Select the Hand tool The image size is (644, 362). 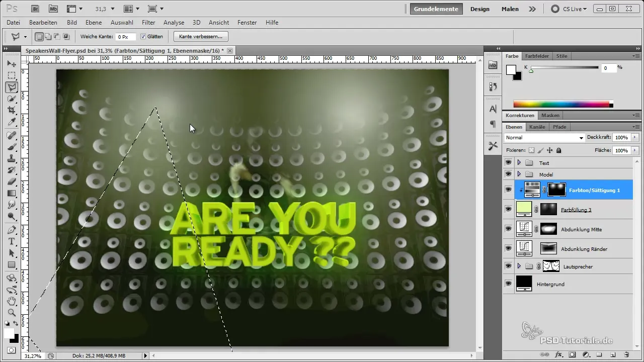pyautogui.click(x=12, y=301)
